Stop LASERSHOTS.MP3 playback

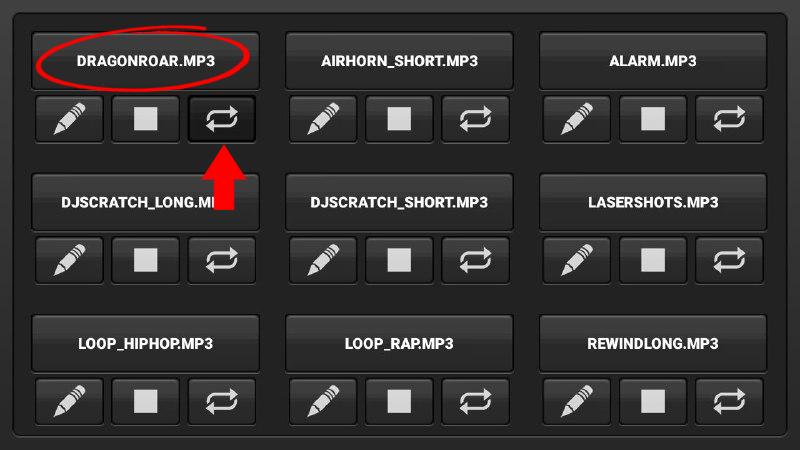[653, 260]
